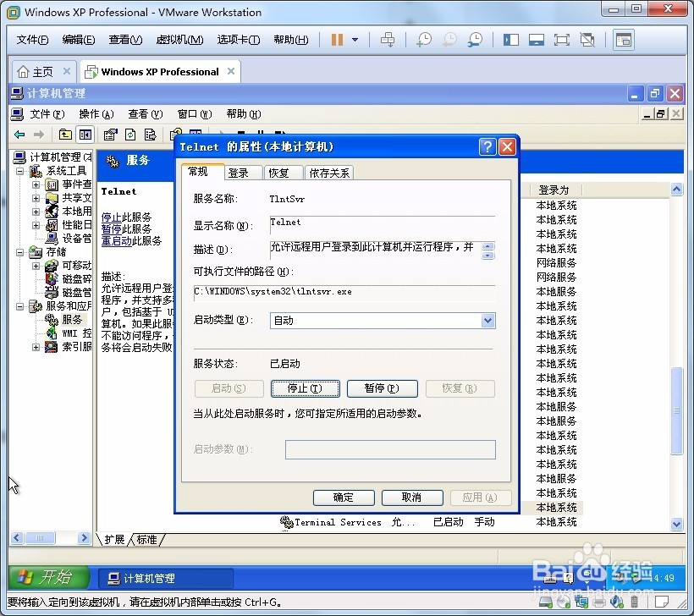This screenshot has width=694, height=616.
Task: Select the Services node in the tree
Action: pyautogui.click(x=72, y=320)
